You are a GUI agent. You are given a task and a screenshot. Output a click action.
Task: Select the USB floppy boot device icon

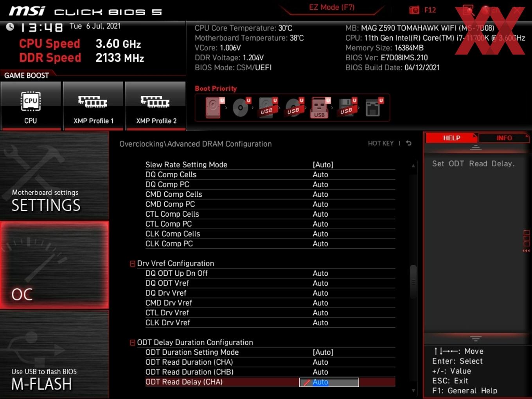pyautogui.click(x=347, y=107)
